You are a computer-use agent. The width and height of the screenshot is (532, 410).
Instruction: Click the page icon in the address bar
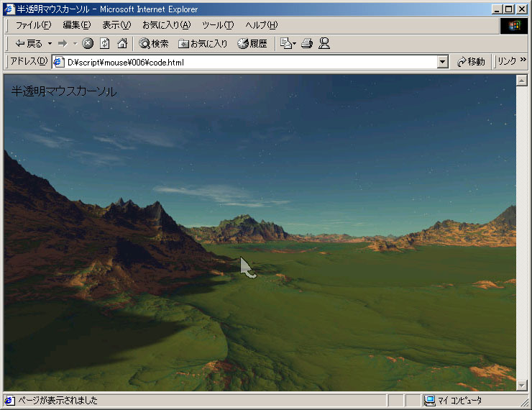pyautogui.click(x=59, y=62)
